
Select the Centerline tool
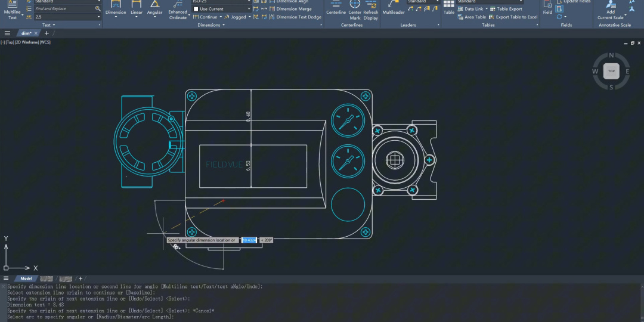[336, 8]
